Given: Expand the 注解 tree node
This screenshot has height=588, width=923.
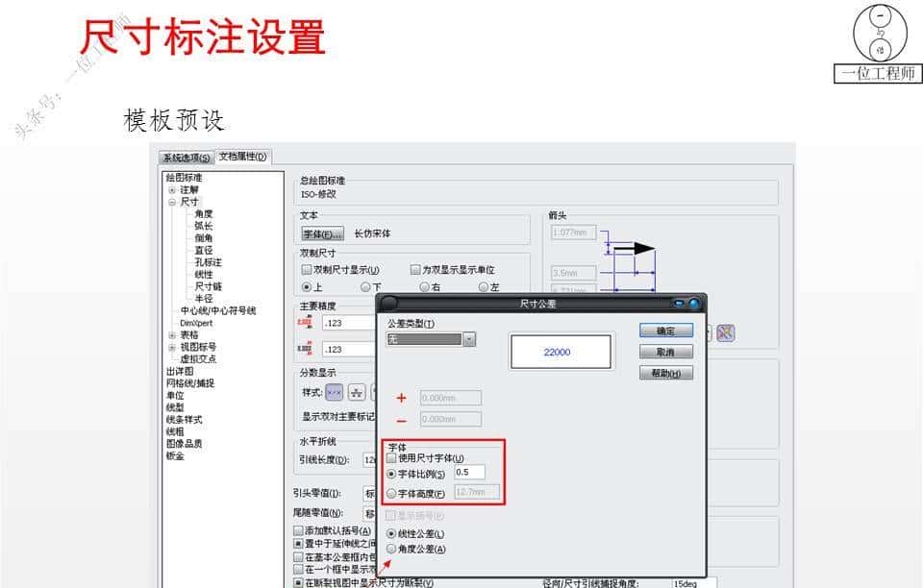Looking at the screenshot, I should [x=171, y=190].
